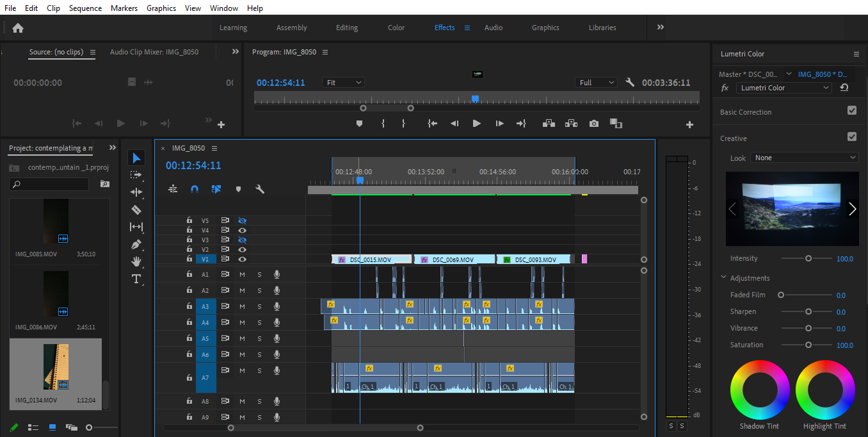Collapse the Adjustments section
Image resolution: width=868 pixels, height=437 pixels.
(x=724, y=277)
